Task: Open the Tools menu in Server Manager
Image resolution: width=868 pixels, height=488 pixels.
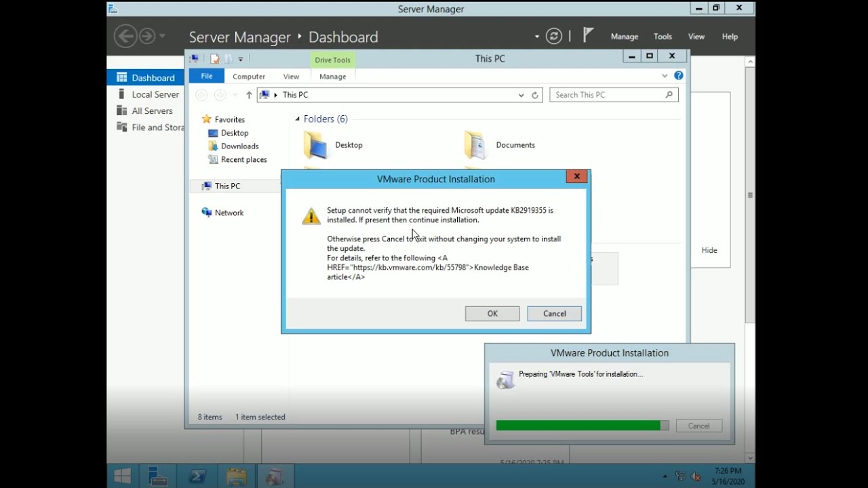Action: [x=663, y=37]
